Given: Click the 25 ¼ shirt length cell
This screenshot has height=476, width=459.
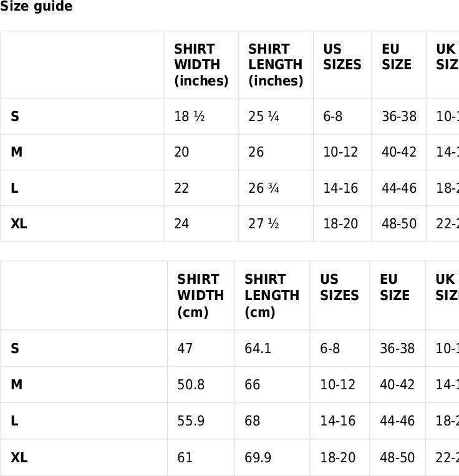Looking at the screenshot, I should point(264,116).
